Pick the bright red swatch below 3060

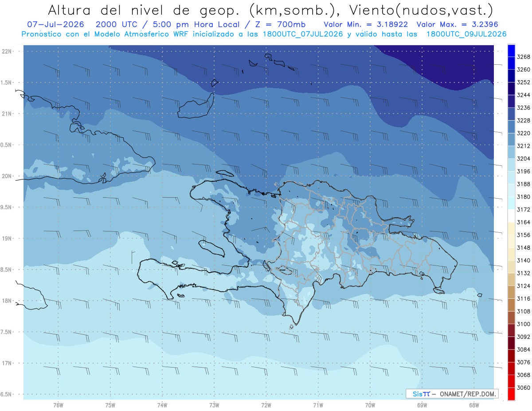[511, 394]
